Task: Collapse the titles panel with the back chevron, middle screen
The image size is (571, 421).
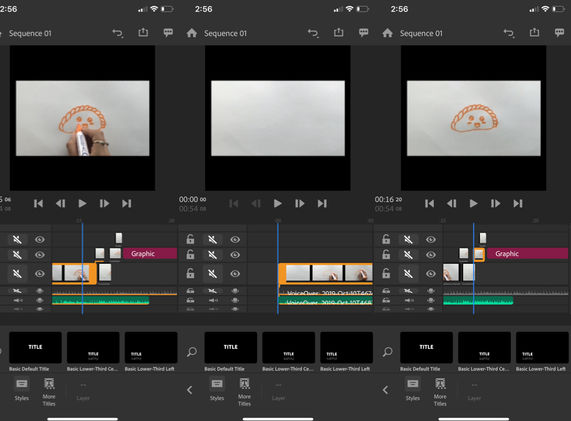Action: [x=190, y=390]
